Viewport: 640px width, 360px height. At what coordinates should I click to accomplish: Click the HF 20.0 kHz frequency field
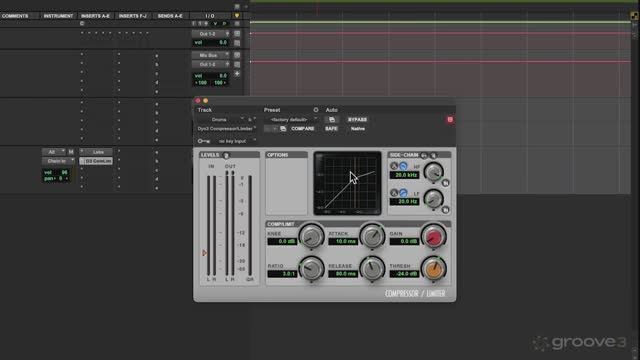tap(404, 175)
